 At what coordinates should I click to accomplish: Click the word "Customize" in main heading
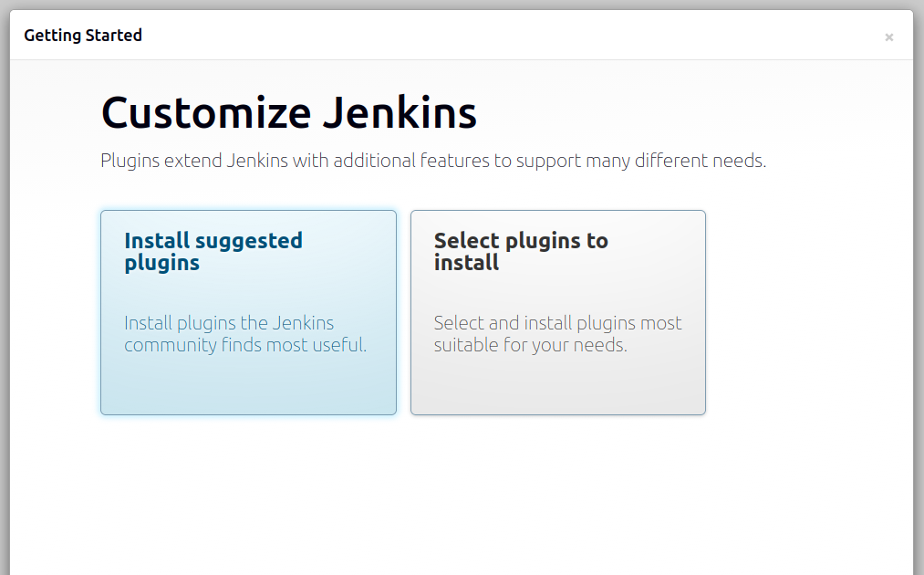(x=206, y=113)
